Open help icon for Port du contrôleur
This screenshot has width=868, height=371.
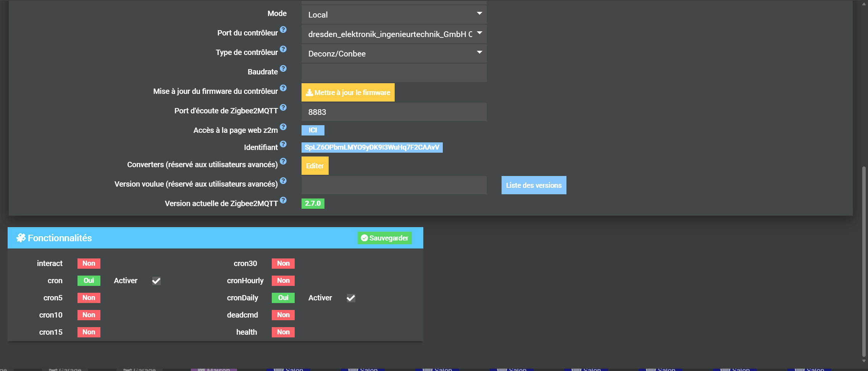pyautogui.click(x=283, y=29)
